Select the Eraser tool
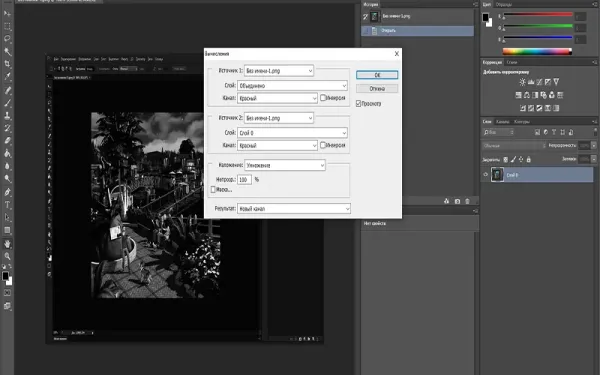This screenshot has width=600, height=375. click(x=7, y=141)
